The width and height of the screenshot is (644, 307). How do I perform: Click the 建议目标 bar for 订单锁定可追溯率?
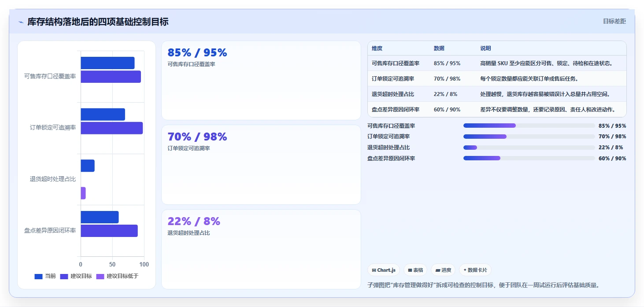pos(111,128)
